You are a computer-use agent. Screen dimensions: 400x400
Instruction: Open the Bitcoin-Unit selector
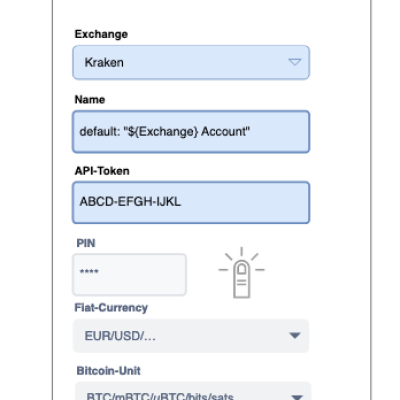click(193, 391)
